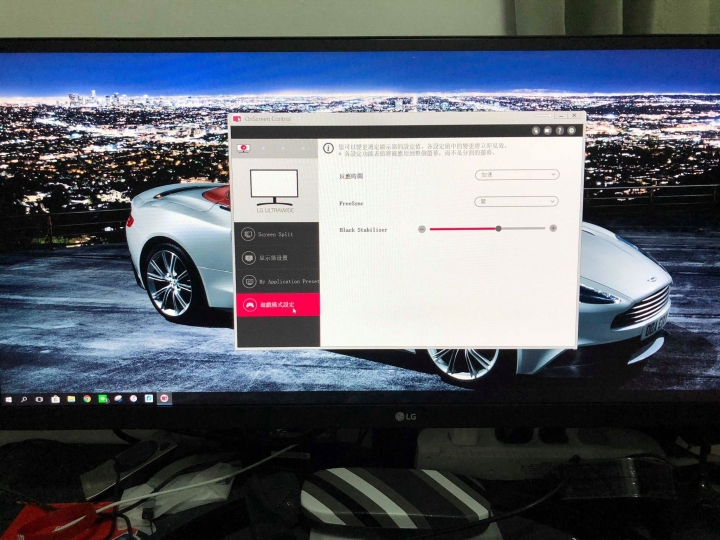
Task: Open My Application Preset section
Action: coord(276,281)
